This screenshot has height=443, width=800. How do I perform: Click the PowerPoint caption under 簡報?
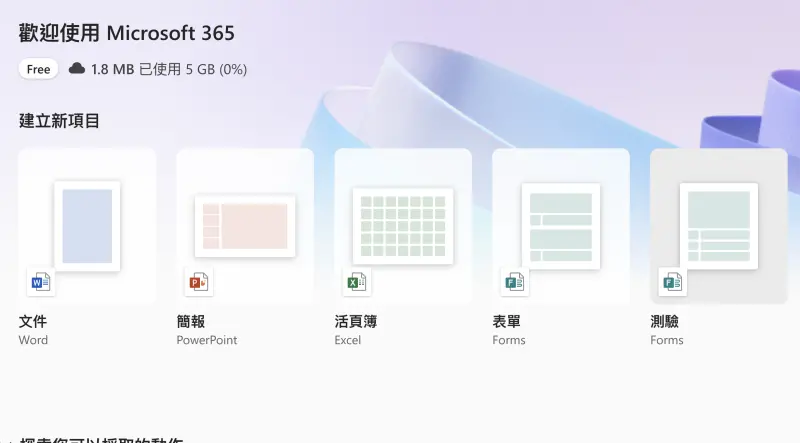click(x=207, y=340)
